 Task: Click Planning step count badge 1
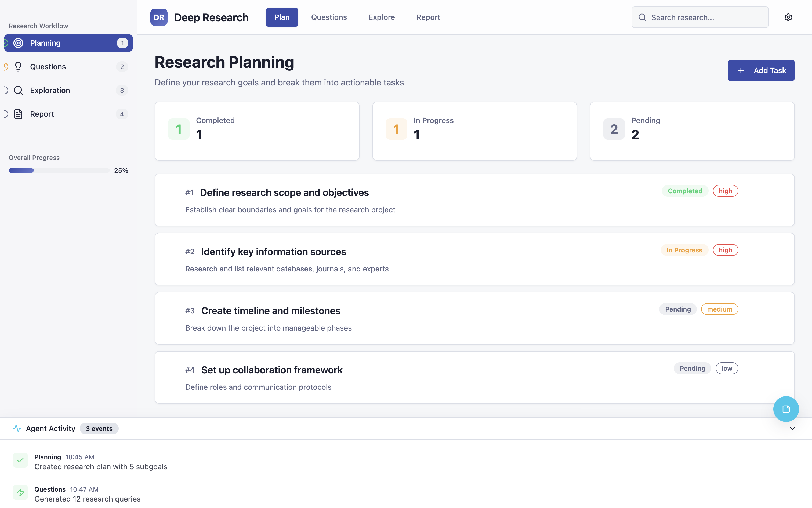click(122, 43)
